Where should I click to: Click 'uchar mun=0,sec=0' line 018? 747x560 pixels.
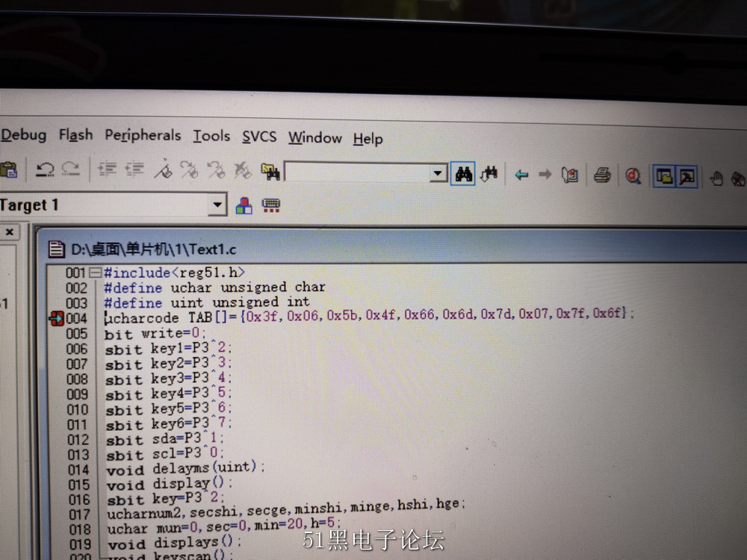[x=224, y=526]
